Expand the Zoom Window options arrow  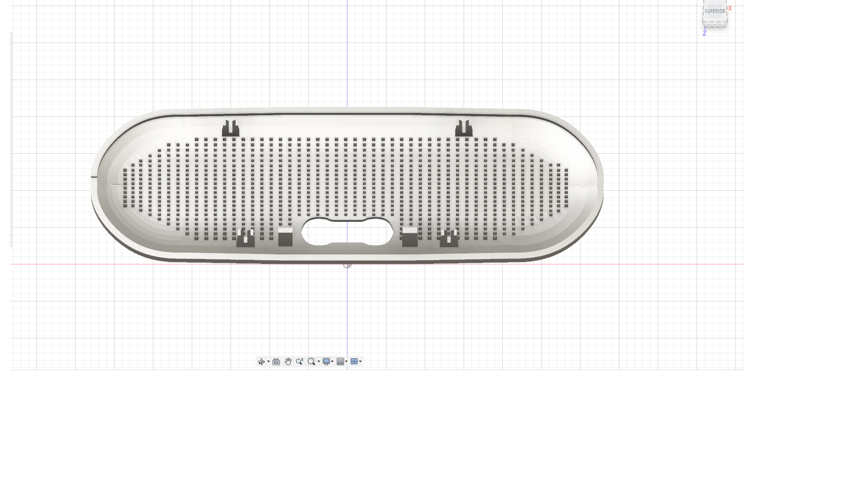tap(319, 361)
